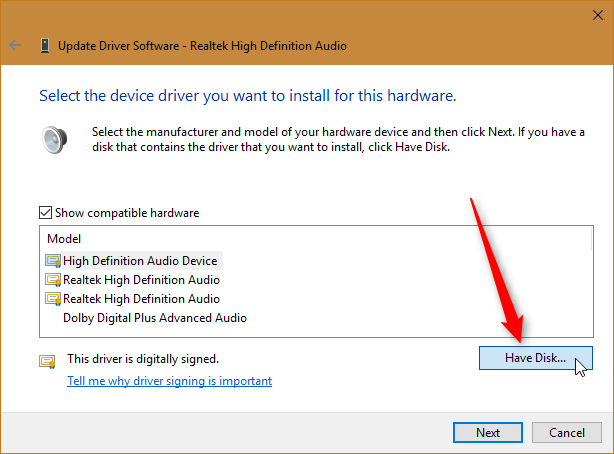Open the Have Disk dialog
This screenshot has height=454, width=614.
pyautogui.click(x=536, y=358)
